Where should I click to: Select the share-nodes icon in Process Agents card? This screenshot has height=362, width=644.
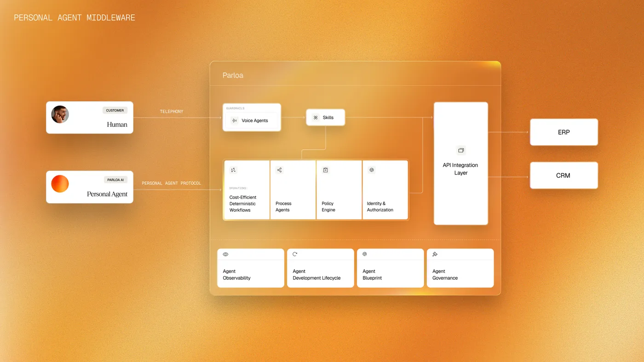pyautogui.click(x=279, y=170)
